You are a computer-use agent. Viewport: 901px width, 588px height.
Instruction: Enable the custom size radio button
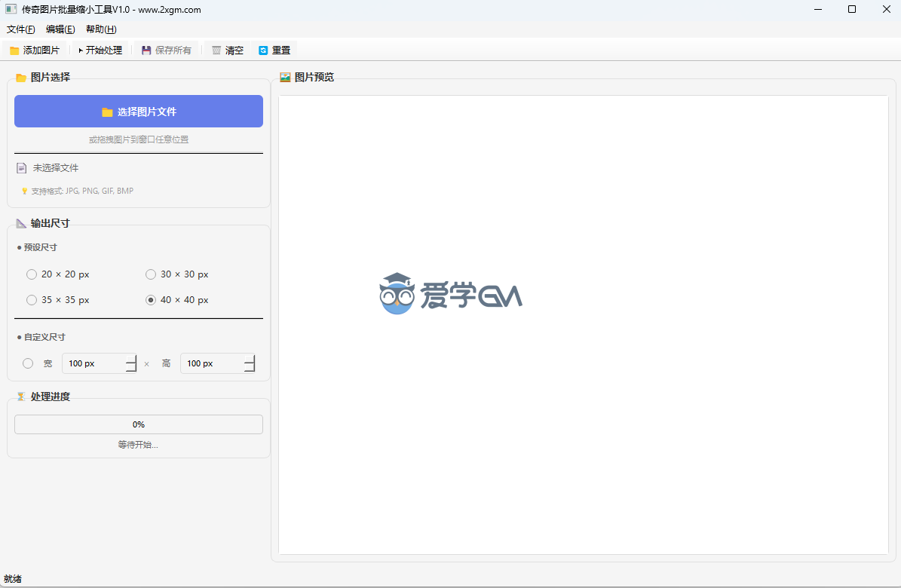(x=29, y=363)
